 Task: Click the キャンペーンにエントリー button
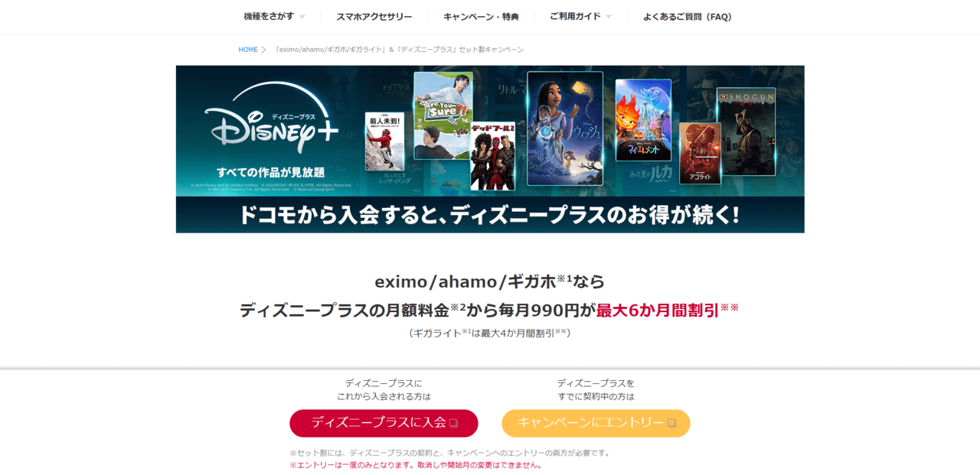pyautogui.click(x=596, y=423)
